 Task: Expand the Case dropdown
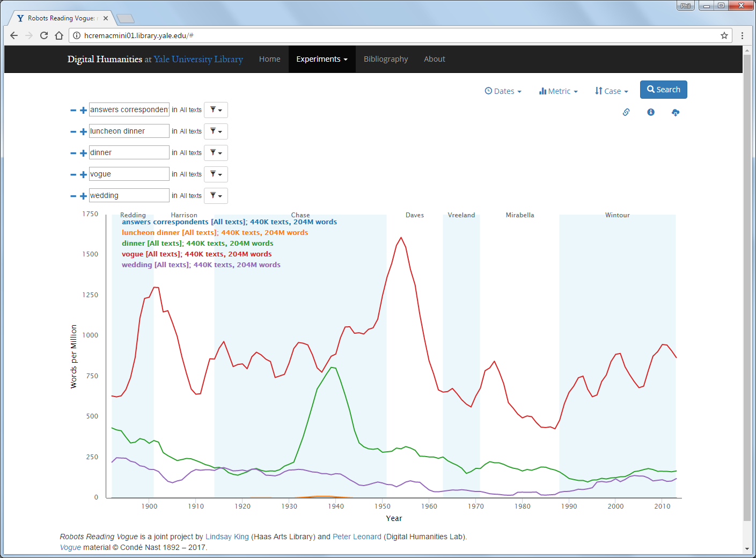[x=611, y=91]
